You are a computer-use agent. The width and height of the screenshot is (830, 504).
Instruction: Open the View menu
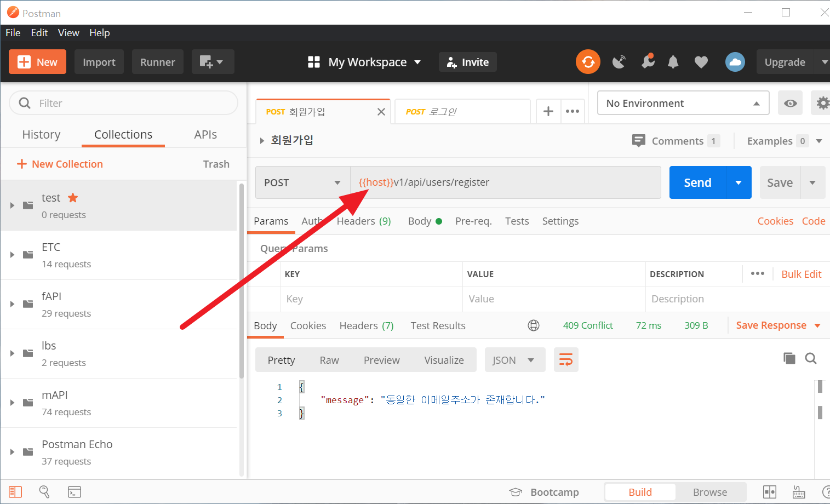[x=68, y=33]
